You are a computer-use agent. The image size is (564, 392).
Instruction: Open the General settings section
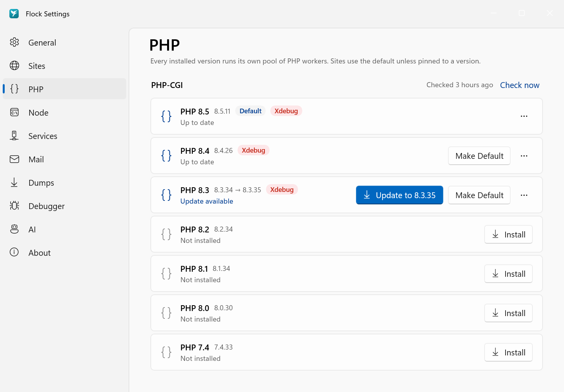64,42
